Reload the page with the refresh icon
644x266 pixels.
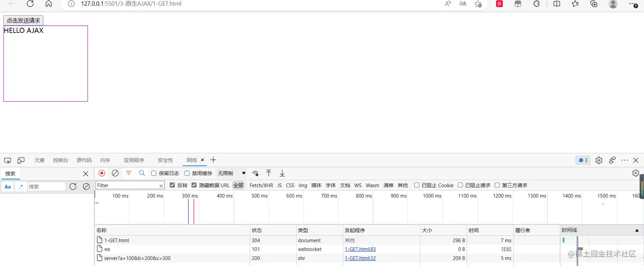30,4
